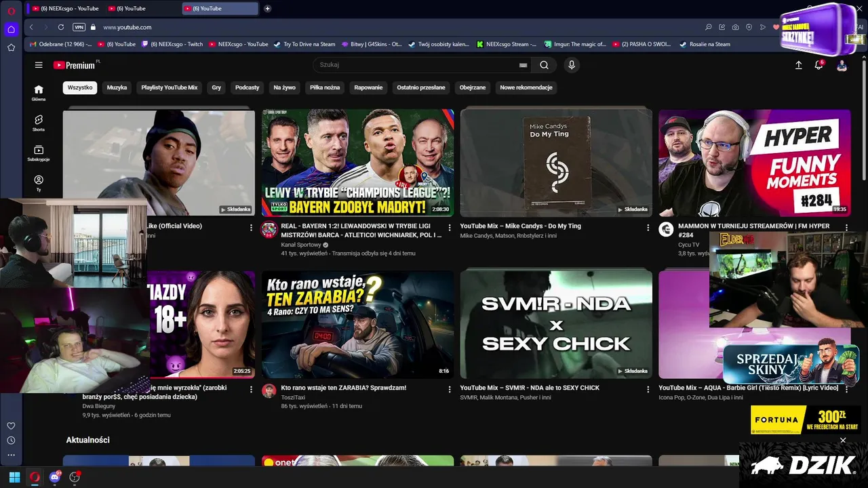Select the Nowe rekomendacje chip
Image resolution: width=868 pixels, height=488 pixels.
[526, 87]
